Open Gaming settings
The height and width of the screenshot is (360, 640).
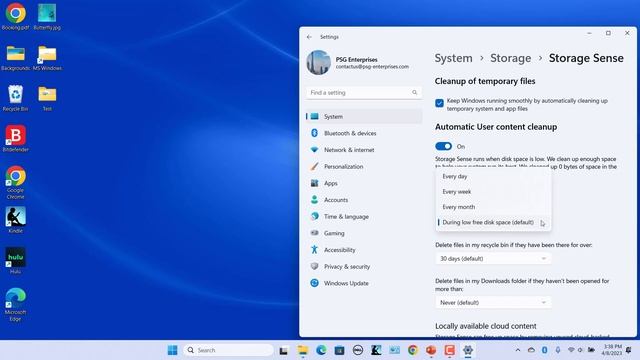[x=364, y=233]
